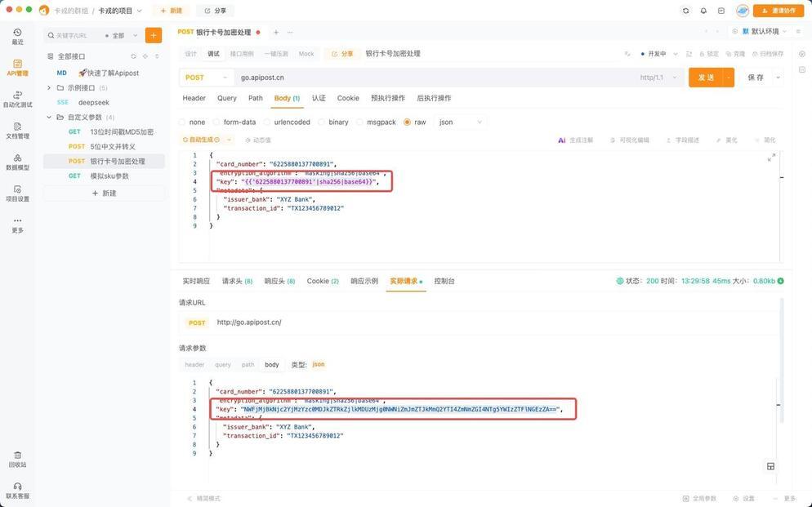812x507 pixels.
Task: Collapse the 自定义参数 folder
Action: coord(49,118)
